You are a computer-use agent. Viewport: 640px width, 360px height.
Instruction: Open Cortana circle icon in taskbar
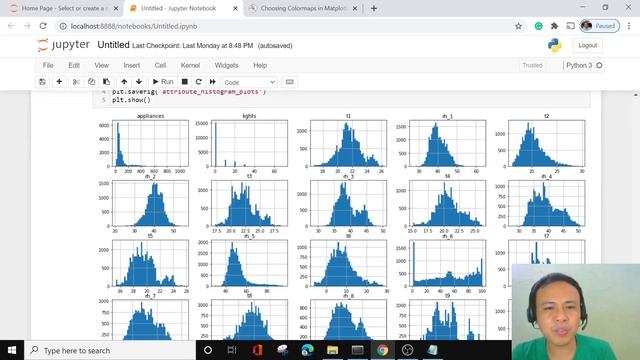click(x=208, y=350)
